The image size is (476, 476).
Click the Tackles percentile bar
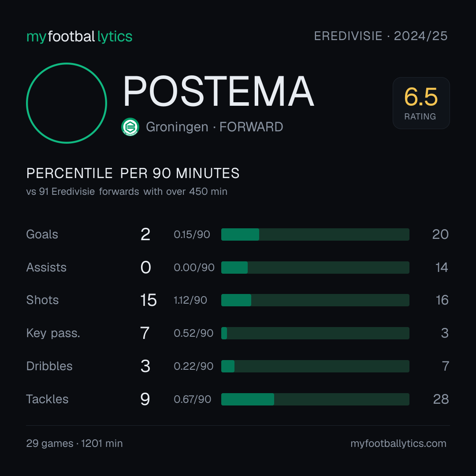point(315,399)
